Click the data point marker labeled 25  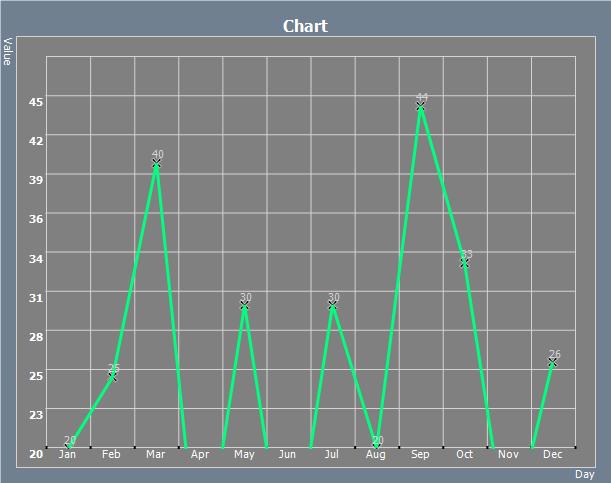113,377
